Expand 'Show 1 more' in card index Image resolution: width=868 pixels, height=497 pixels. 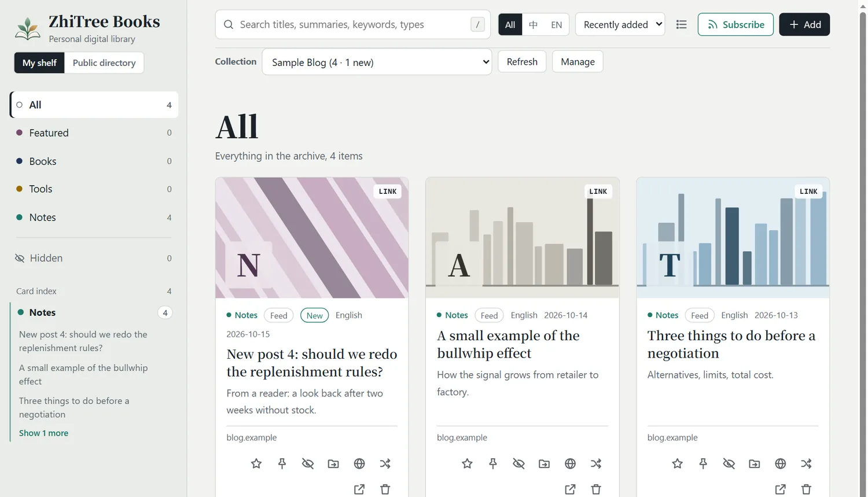pos(43,433)
